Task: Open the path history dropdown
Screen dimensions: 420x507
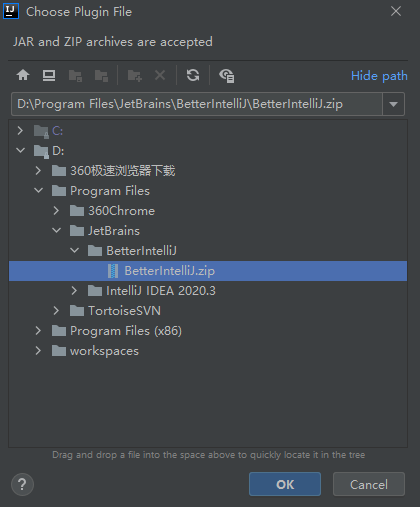Action: tap(393, 104)
